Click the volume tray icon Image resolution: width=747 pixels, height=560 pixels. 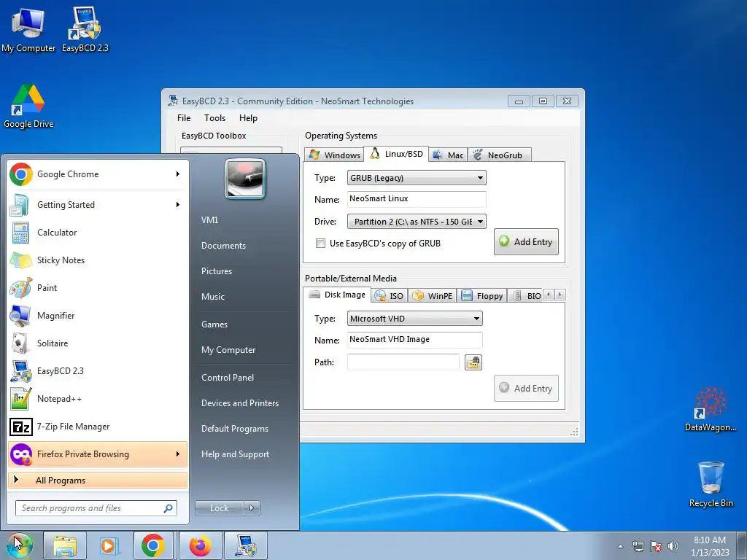(x=673, y=546)
